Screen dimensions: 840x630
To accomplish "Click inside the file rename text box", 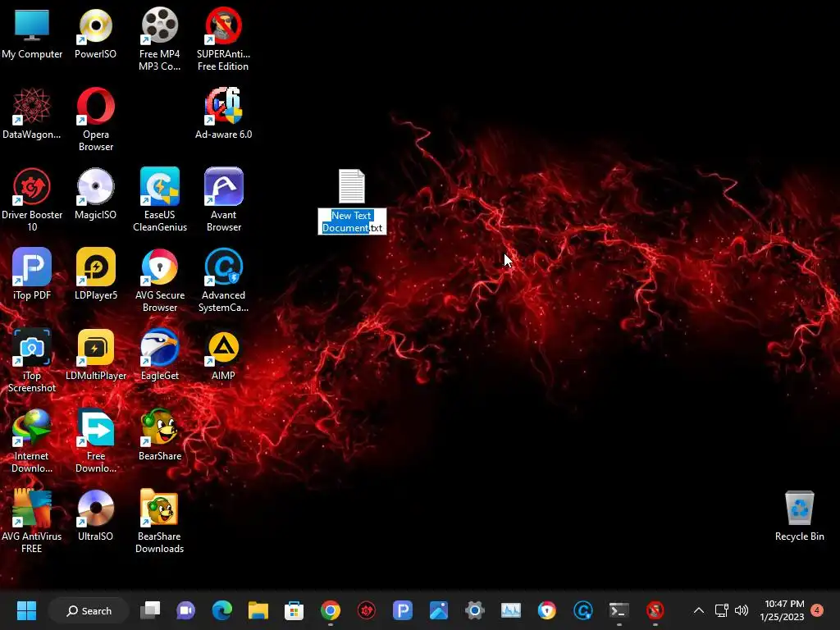I will pos(352,221).
